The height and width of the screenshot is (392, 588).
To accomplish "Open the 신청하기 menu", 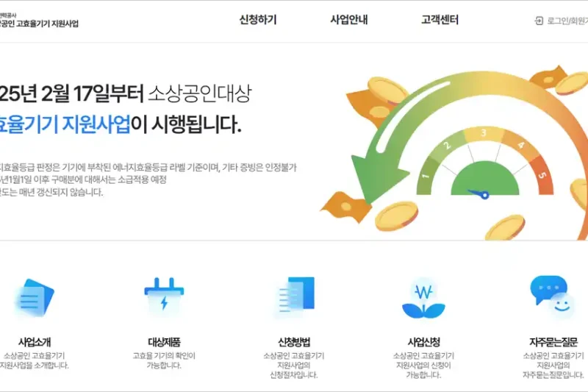I will point(258,21).
